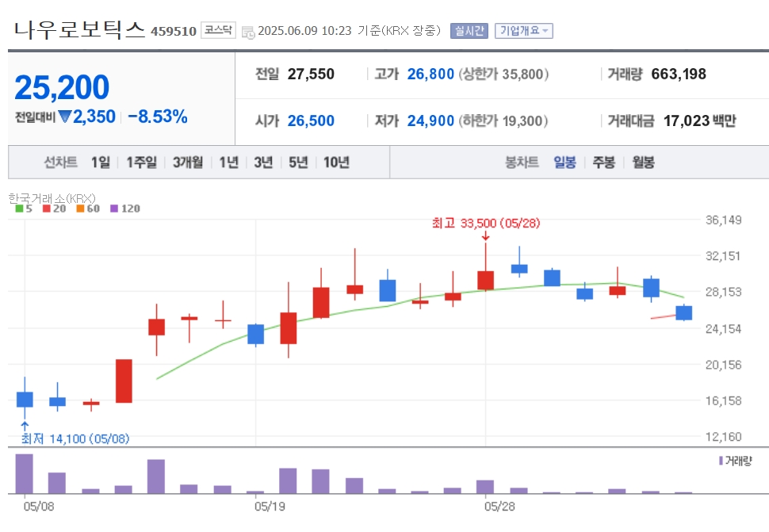Switch line chart to 1주일
This screenshot has width=769, height=532.
tap(141, 163)
